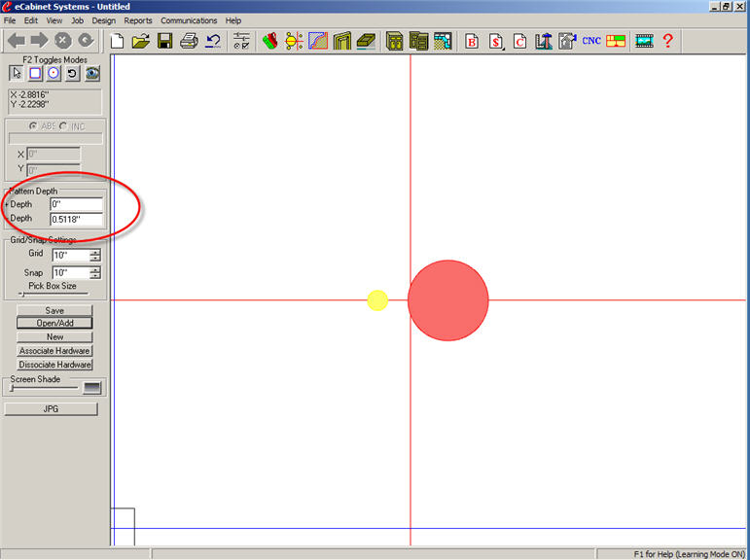Click the Open/Add button
This screenshot has width=750, height=560.
[54, 323]
